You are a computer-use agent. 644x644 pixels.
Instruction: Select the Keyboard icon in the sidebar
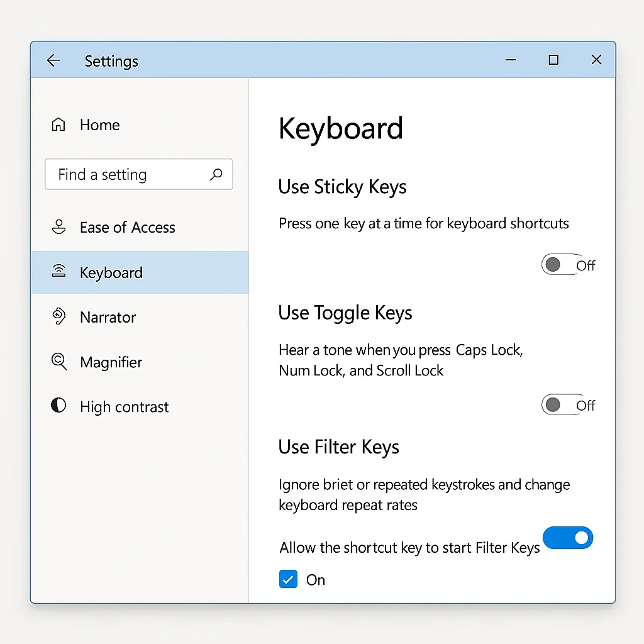[58, 272]
